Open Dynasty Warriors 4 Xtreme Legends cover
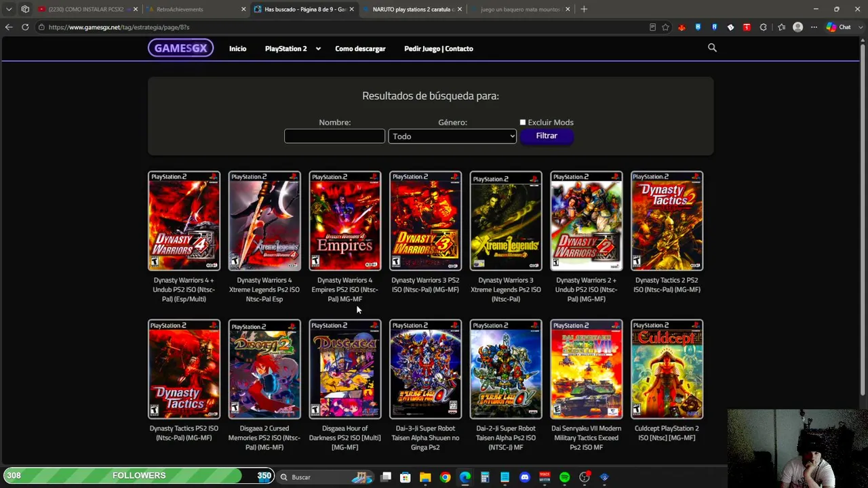868x488 pixels. pyautogui.click(x=264, y=221)
